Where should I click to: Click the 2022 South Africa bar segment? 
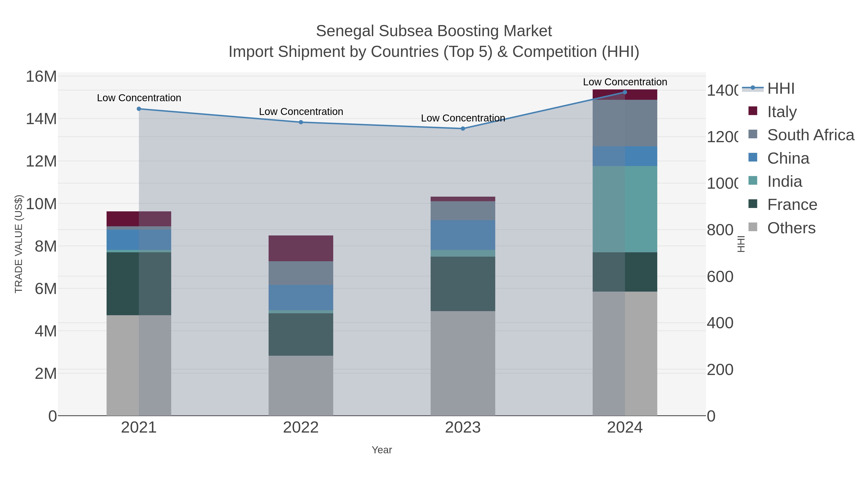tap(301, 273)
